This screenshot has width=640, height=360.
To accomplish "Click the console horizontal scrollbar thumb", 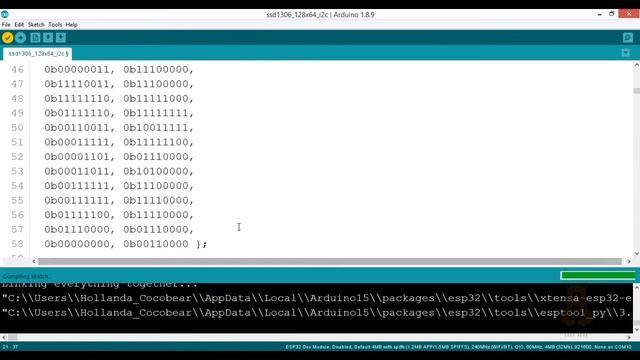I will [13, 338].
